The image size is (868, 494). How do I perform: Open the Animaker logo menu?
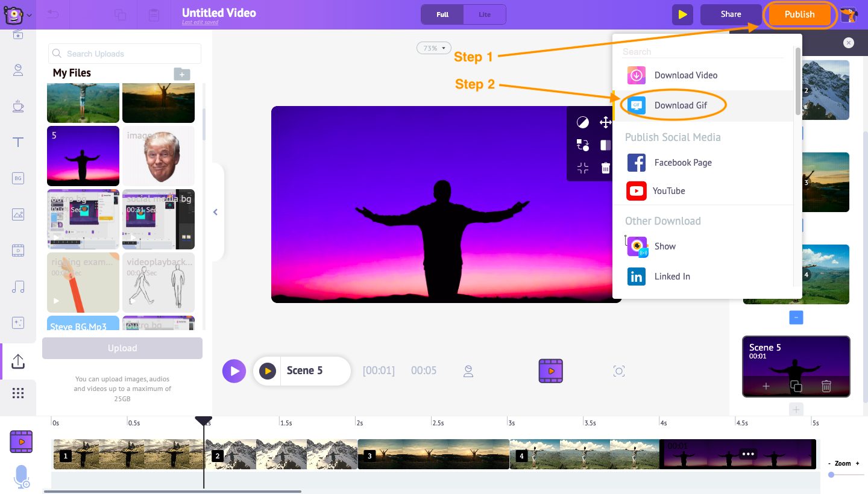tap(16, 14)
